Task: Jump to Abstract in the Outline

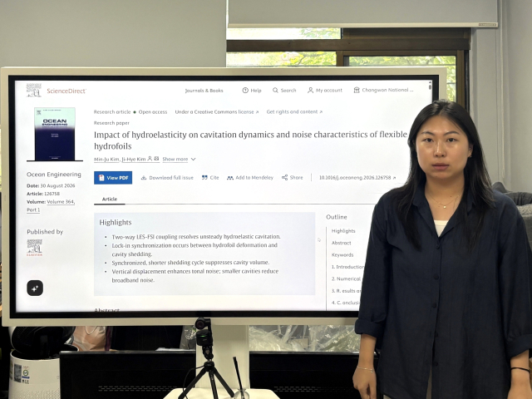Action: tap(342, 243)
